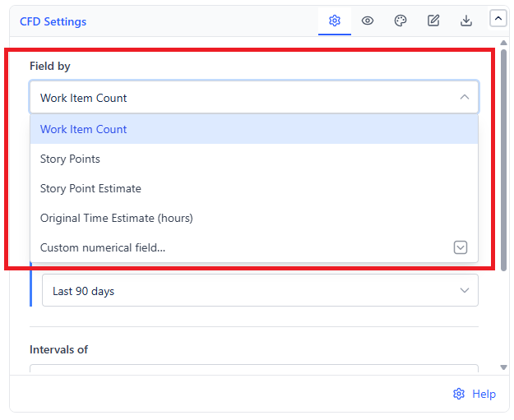Choose Story Point Estimate option
Screen dimensions: 514x420
254,188
